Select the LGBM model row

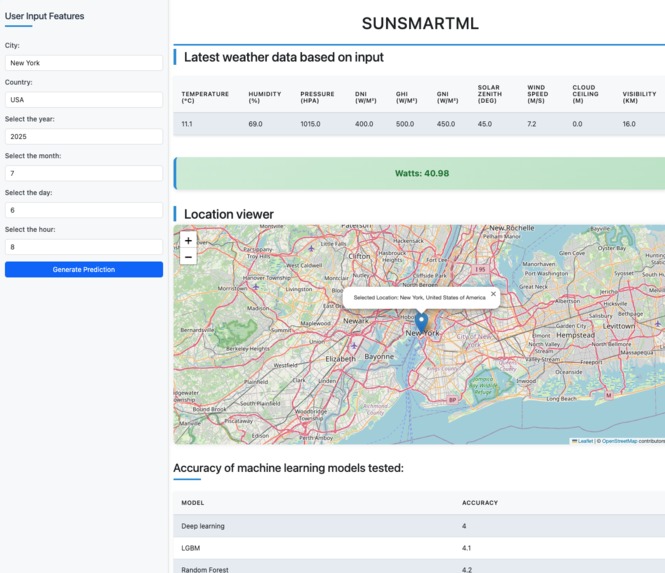pos(419,548)
